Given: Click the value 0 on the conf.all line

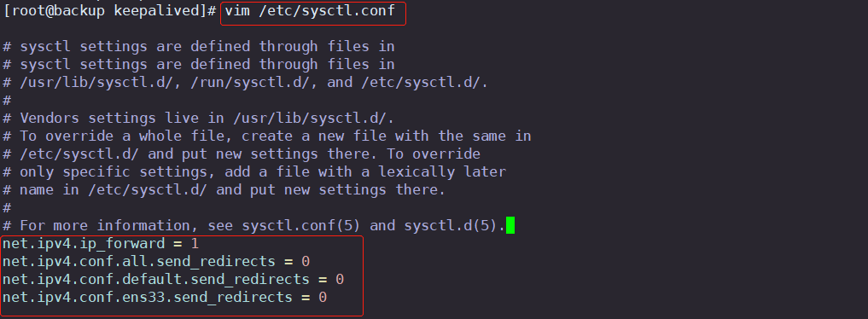Looking at the screenshot, I should (x=306, y=262).
